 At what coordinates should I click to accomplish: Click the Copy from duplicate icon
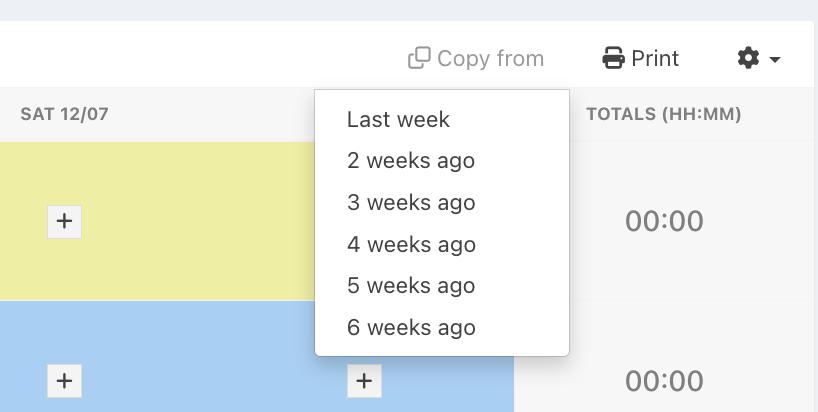419,58
